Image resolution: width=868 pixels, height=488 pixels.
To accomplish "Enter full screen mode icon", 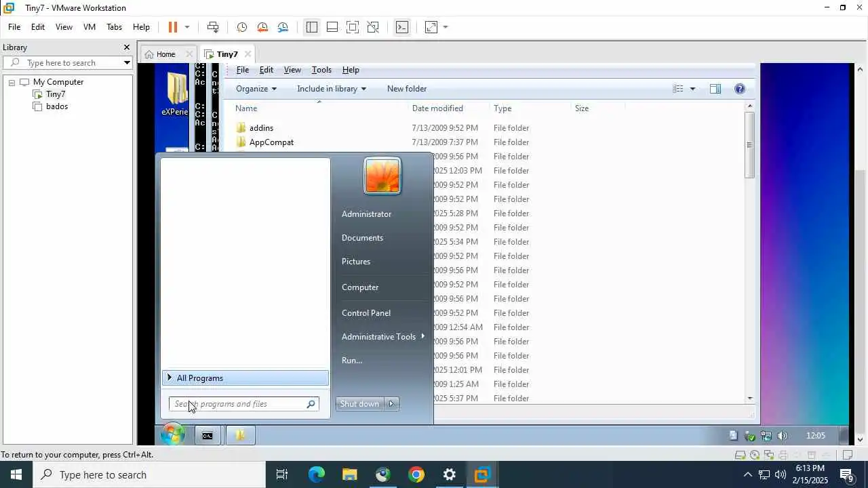I will tap(353, 27).
